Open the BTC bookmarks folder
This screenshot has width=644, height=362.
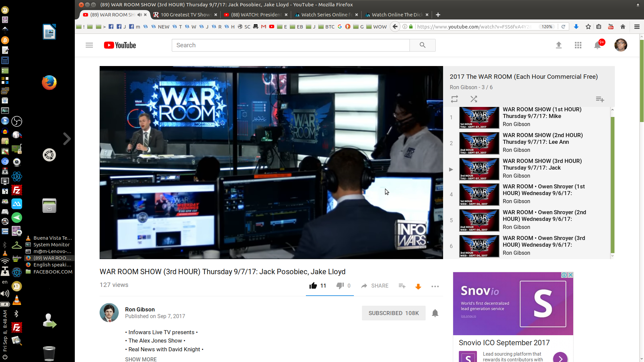coord(326,26)
